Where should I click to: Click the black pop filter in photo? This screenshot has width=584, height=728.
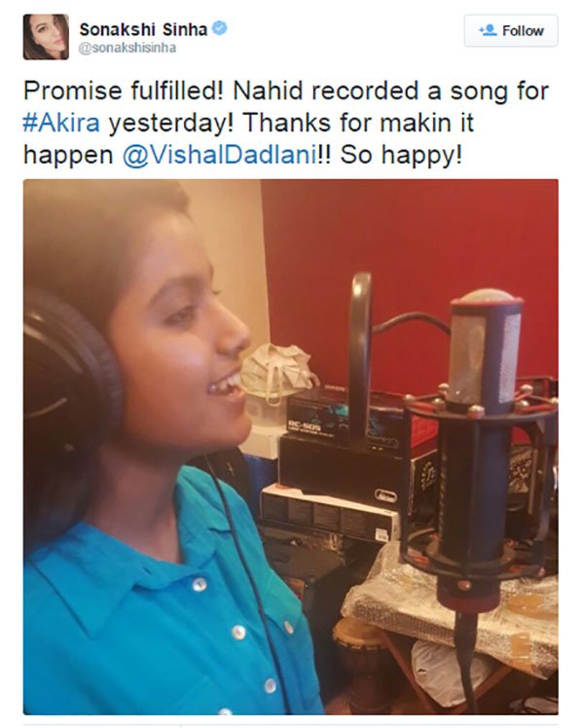(x=360, y=357)
